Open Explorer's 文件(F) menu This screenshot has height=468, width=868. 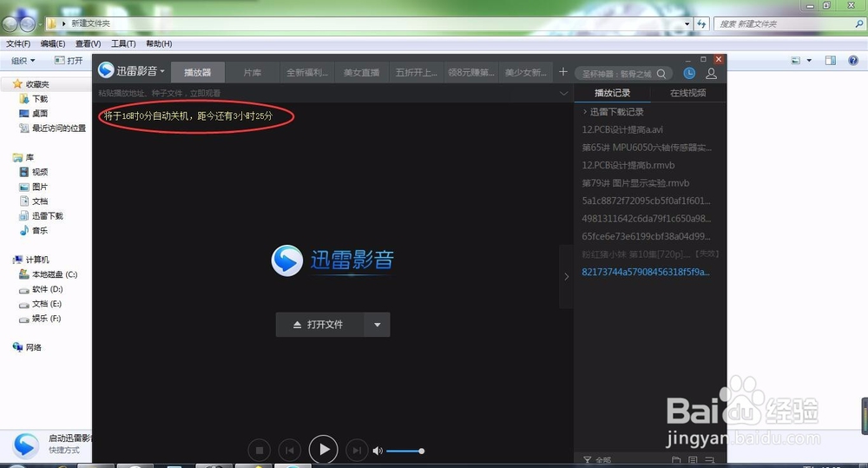[18, 43]
